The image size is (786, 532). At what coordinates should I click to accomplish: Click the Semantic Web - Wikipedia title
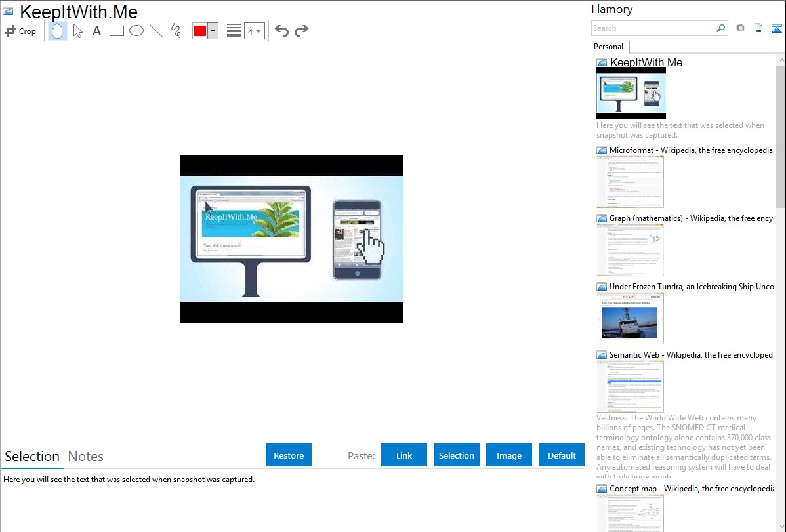(x=691, y=354)
